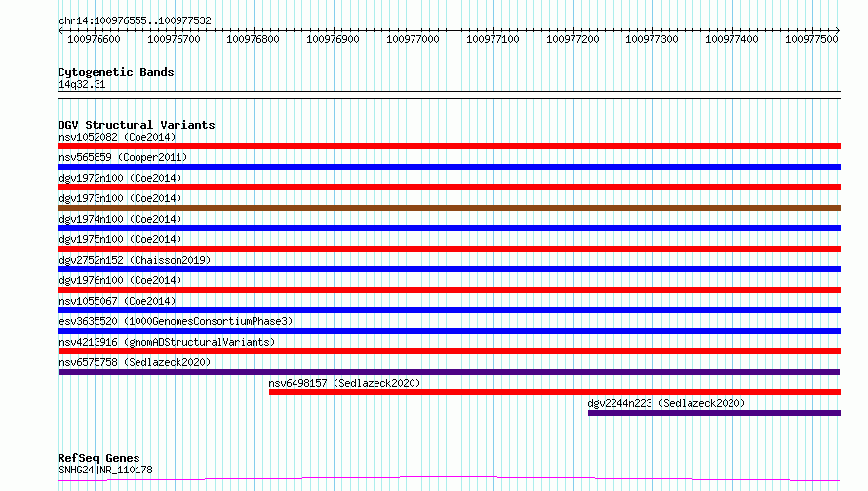The image size is (868, 491).
Task: Open the dgv2244n223 (Sedlazeck2020) label
Action: (x=666, y=403)
